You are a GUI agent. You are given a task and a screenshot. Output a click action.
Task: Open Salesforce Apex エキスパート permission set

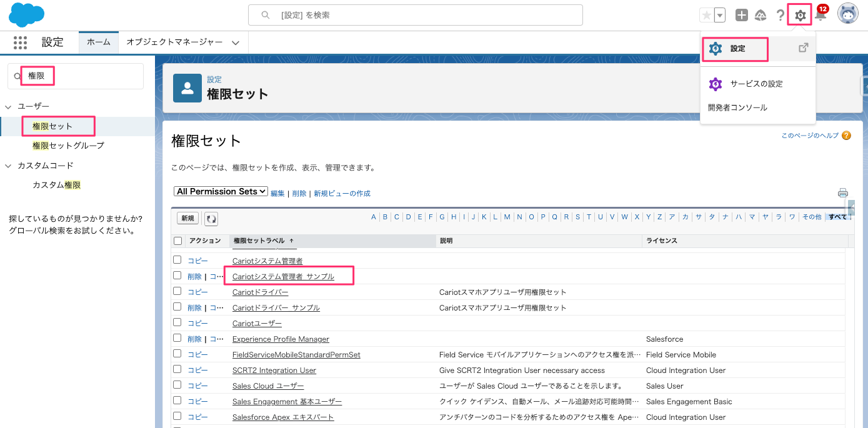pos(283,417)
